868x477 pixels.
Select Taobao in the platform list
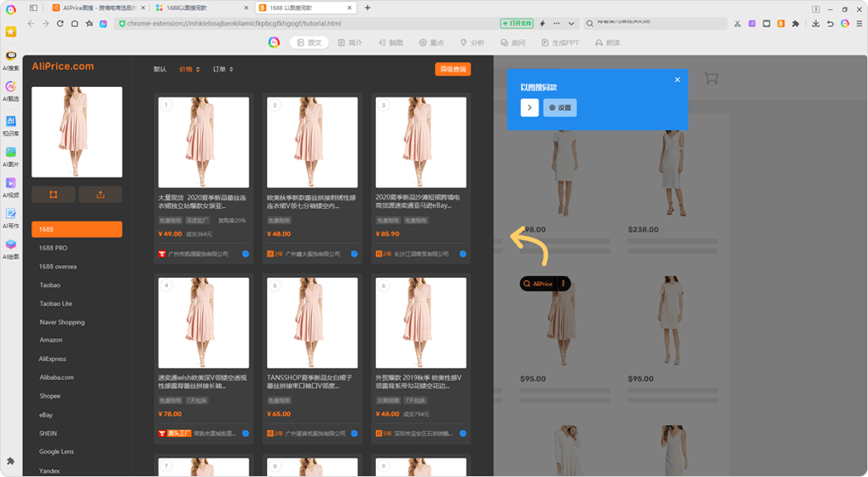pyautogui.click(x=50, y=285)
